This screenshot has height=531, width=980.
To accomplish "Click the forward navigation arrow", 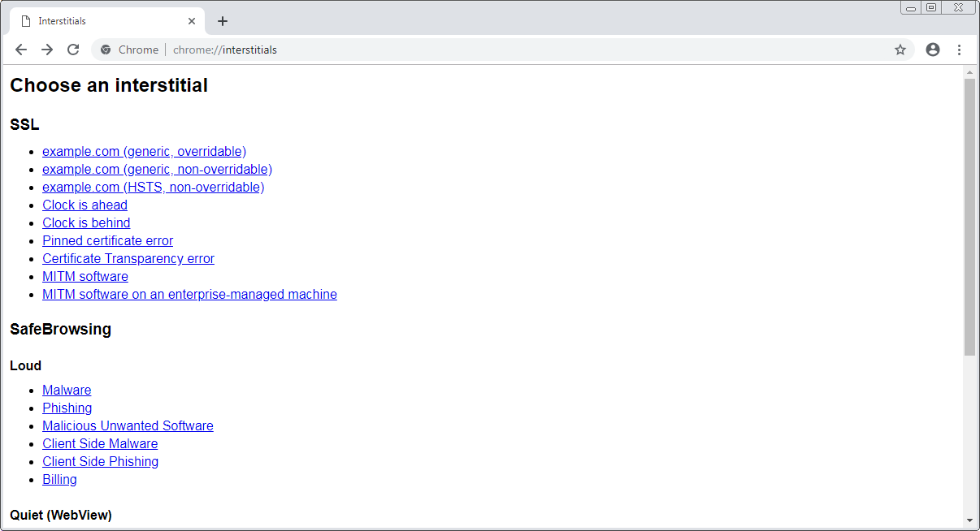I will 47,50.
